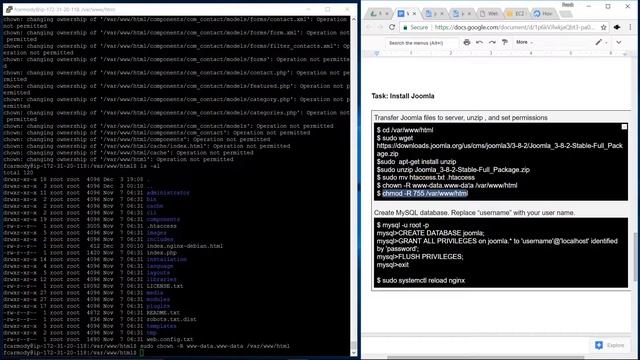
Task: Go back in browser history
Action: point(369,27)
